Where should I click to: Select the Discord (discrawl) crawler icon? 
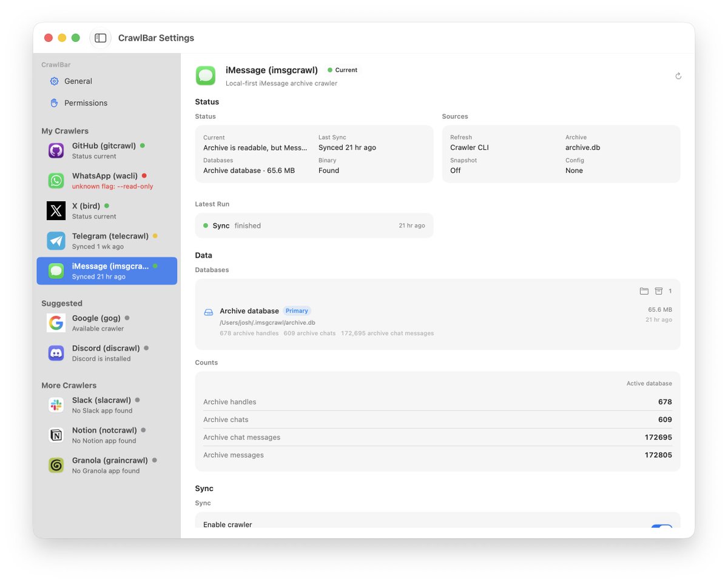[x=56, y=353]
